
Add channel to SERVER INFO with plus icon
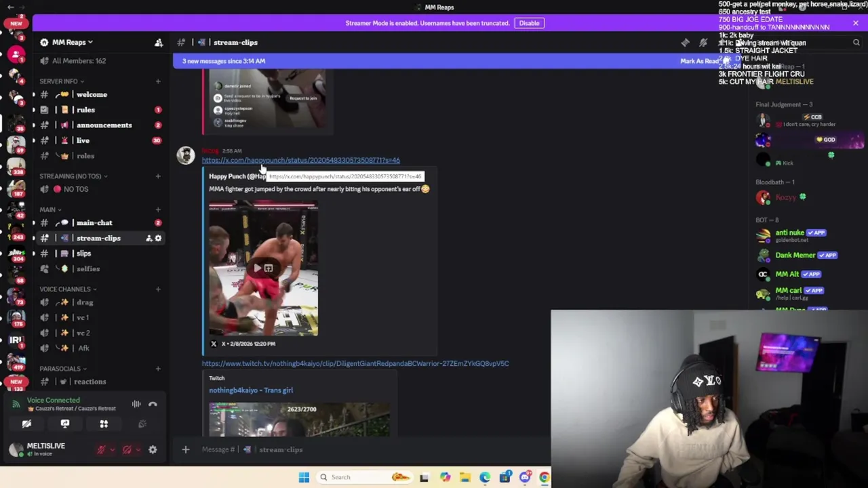pos(158,81)
